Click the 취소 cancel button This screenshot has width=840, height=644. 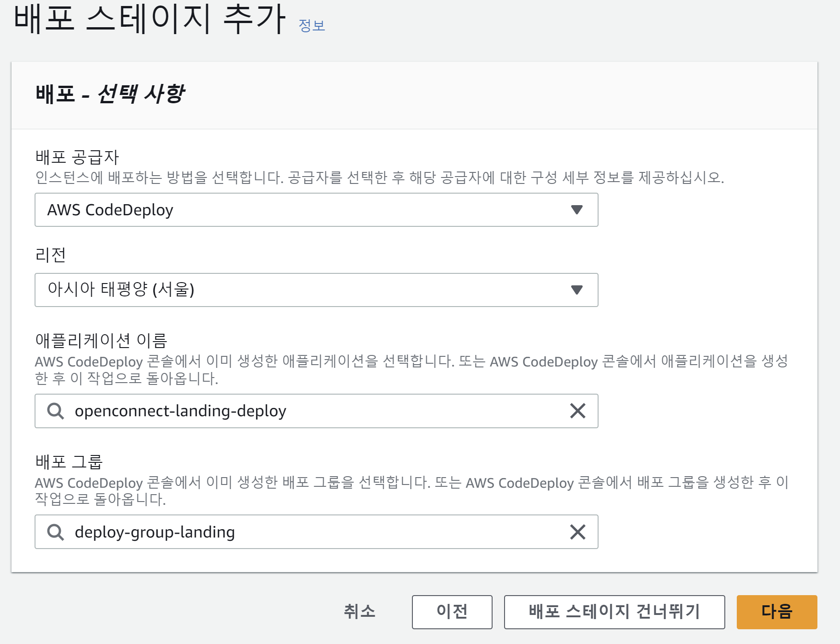coord(360,612)
